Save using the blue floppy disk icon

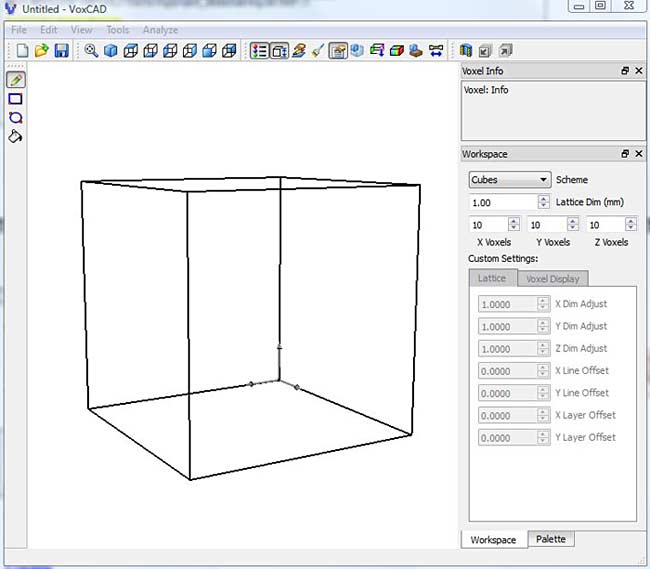coord(61,51)
